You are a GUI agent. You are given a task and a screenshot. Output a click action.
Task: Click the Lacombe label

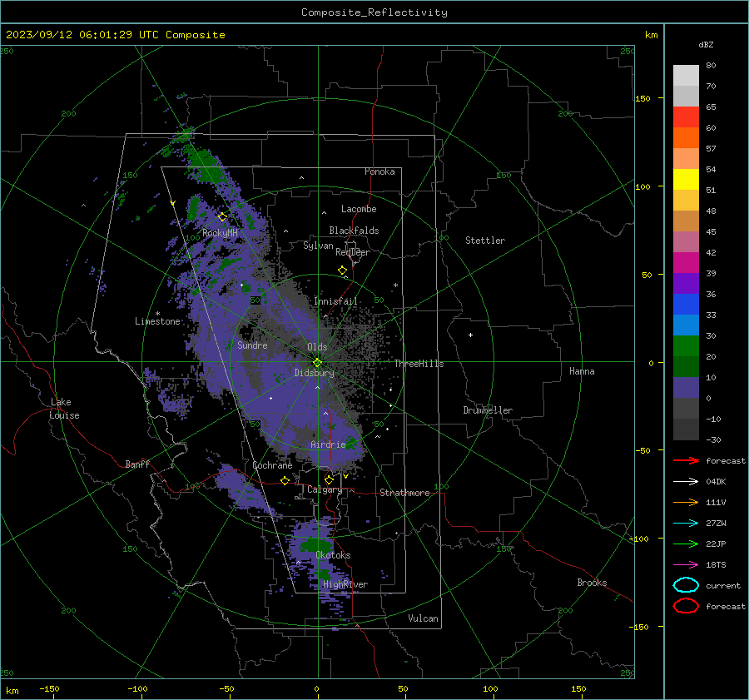359,209
